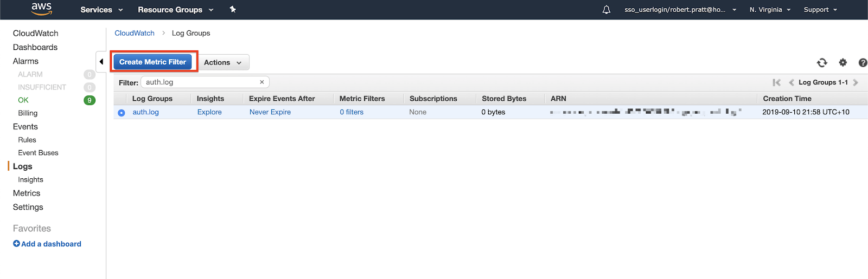
Task: Go to previous page of log groups
Action: click(792, 82)
